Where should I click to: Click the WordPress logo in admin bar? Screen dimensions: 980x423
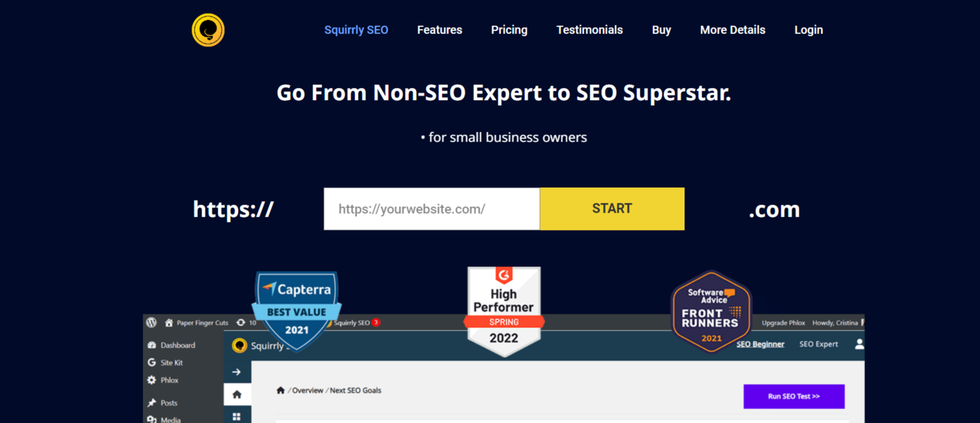pyautogui.click(x=151, y=322)
